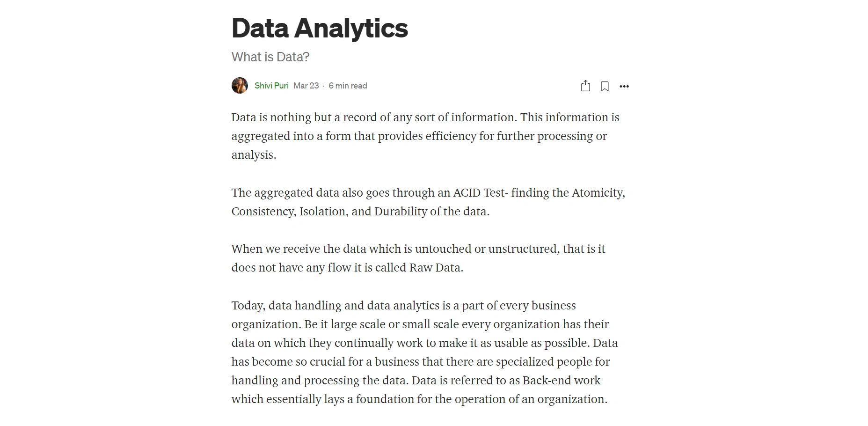Click the word 'Atomicity' in the text
Viewport: 868px width, 426px height.
click(598, 193)
